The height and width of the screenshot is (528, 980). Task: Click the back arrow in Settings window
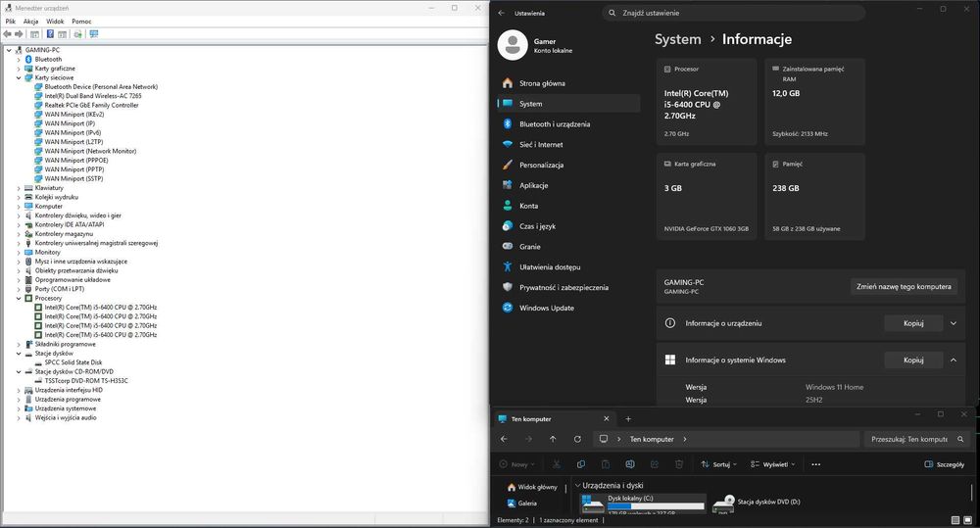[x=501, y=13]
